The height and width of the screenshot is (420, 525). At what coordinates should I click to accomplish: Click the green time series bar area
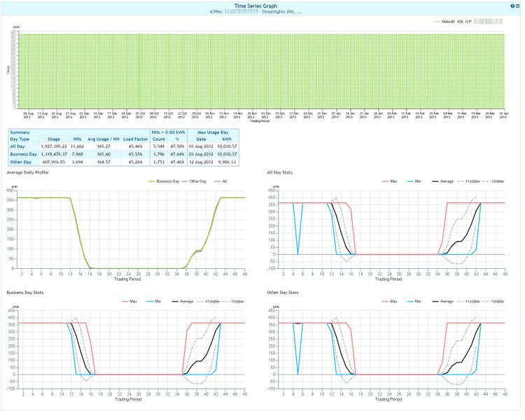261,71
